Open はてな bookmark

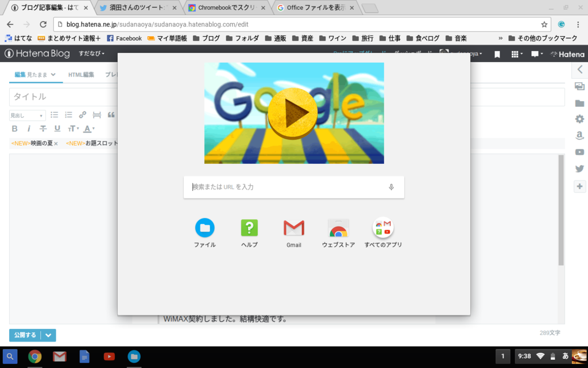tap(18, 39)
